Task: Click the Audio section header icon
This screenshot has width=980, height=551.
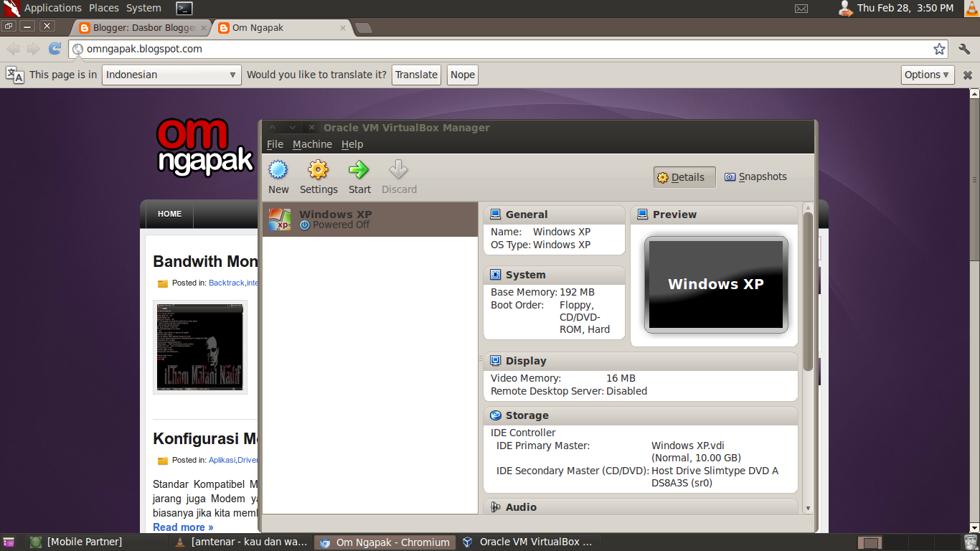Action: 495,507
